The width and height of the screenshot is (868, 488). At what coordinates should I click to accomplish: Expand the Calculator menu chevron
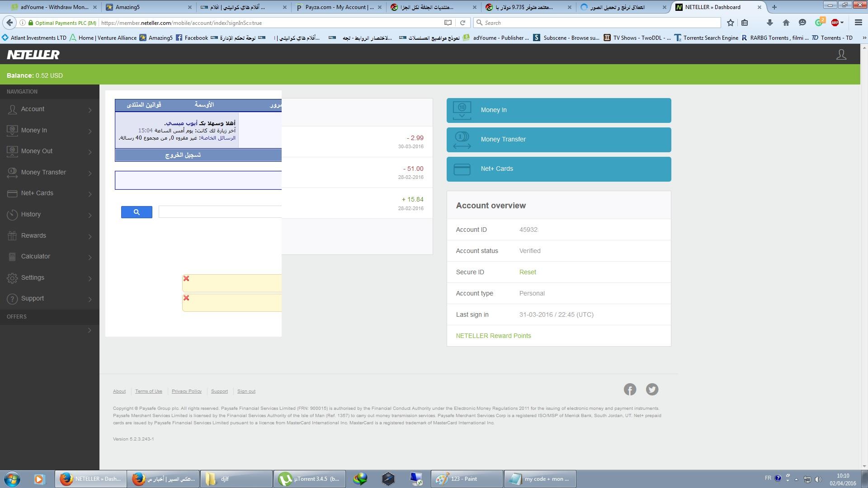(x=90, y=257)
